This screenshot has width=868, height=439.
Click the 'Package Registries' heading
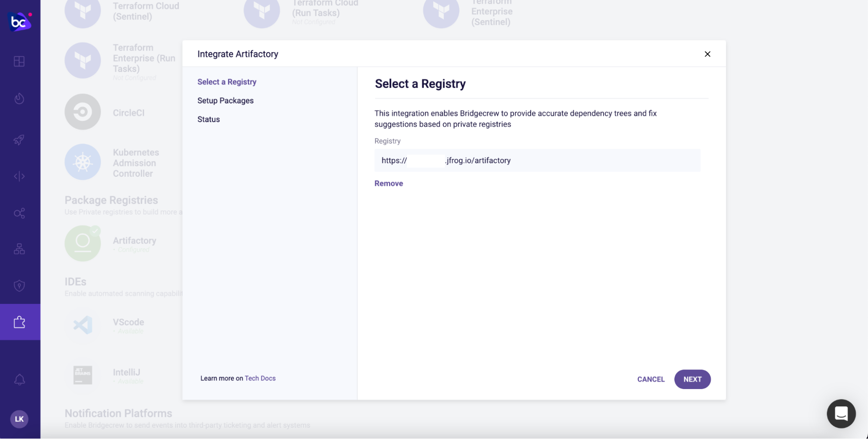tap(111, 200)
